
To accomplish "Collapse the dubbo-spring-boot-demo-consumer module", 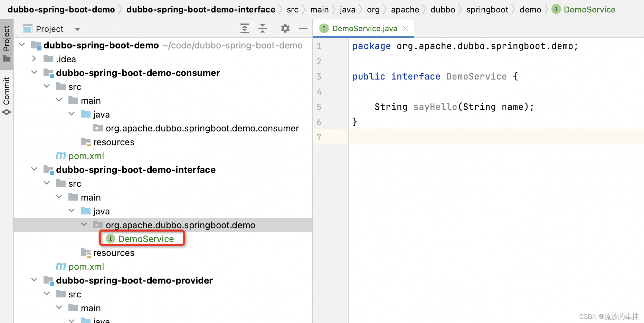I will 34,72.
